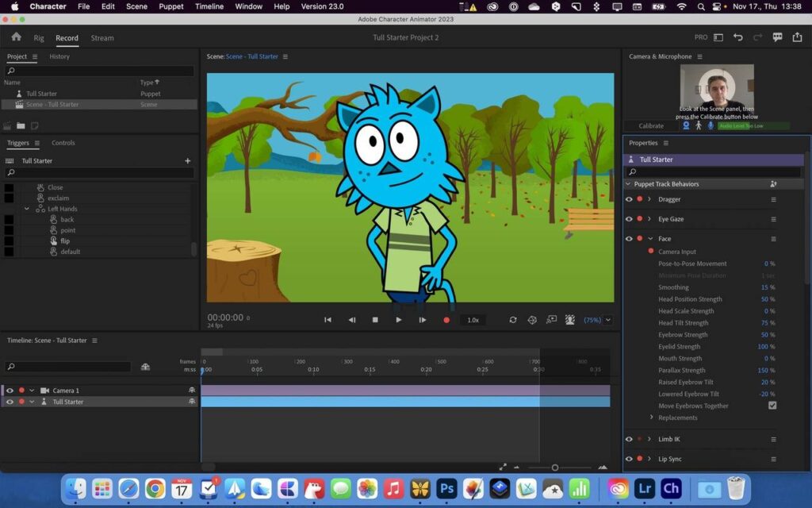Open the Triggers panel menu

[36, 143]
